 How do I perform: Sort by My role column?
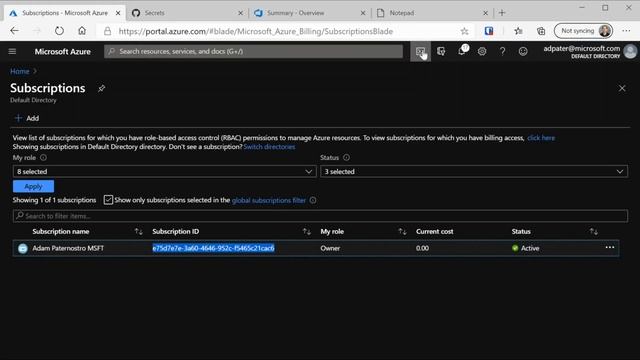402,232
